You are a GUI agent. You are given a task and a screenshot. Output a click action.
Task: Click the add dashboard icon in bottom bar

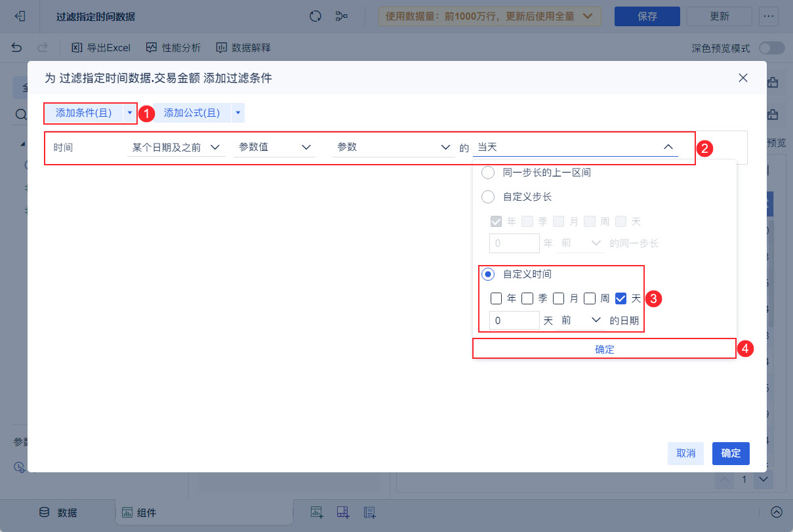click(x=342, y=512)
